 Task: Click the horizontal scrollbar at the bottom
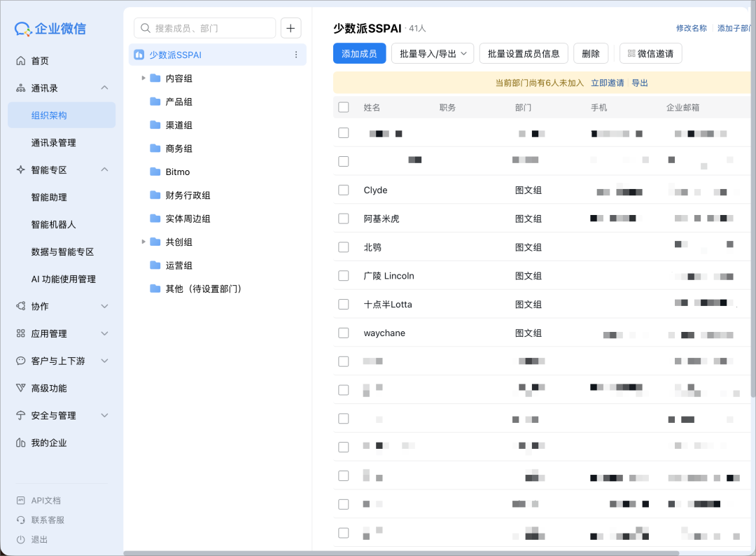pos(401,553)
